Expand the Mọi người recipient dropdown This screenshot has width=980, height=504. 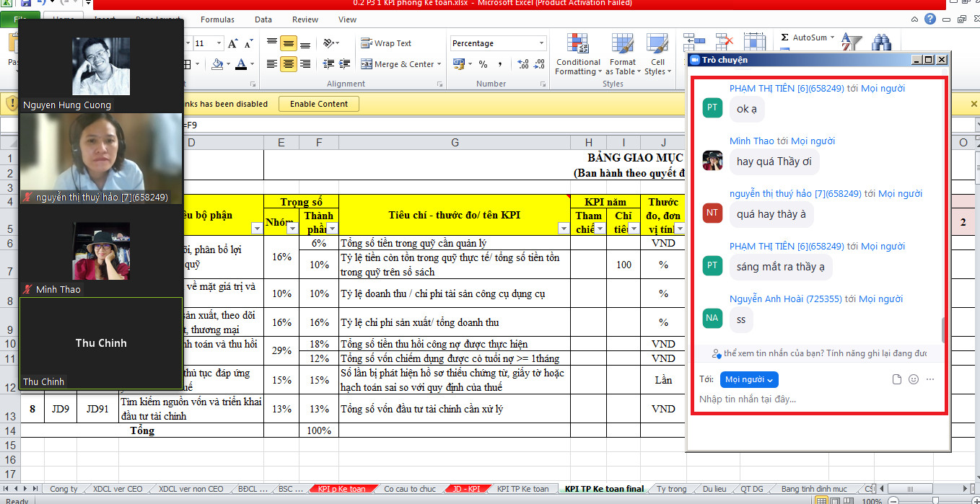[749, 379]
